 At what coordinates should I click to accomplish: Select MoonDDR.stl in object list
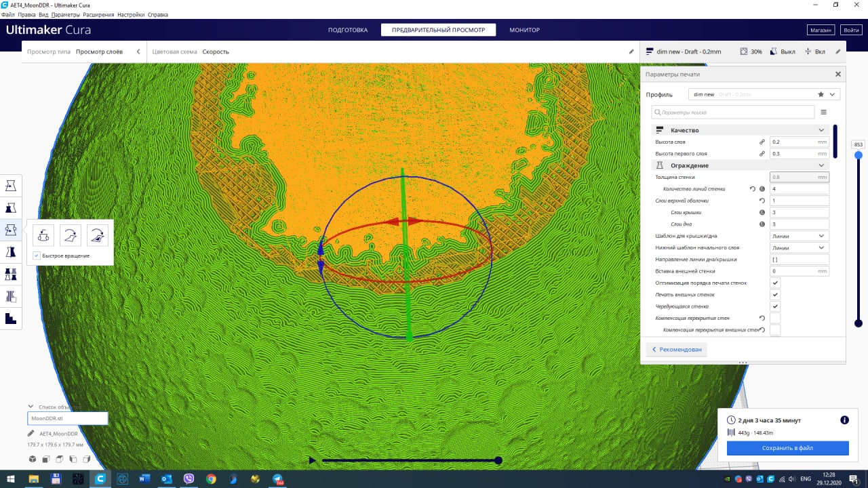tap(67, 418)
